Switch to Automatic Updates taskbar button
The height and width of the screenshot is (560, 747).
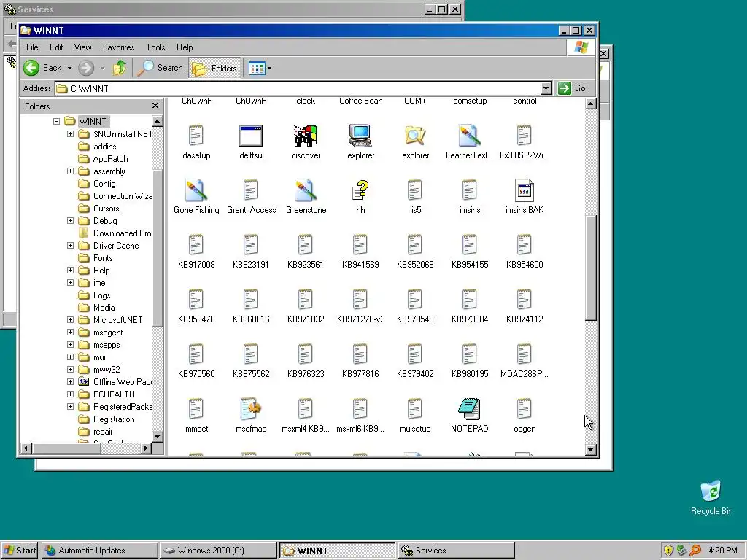pos(99,551)
